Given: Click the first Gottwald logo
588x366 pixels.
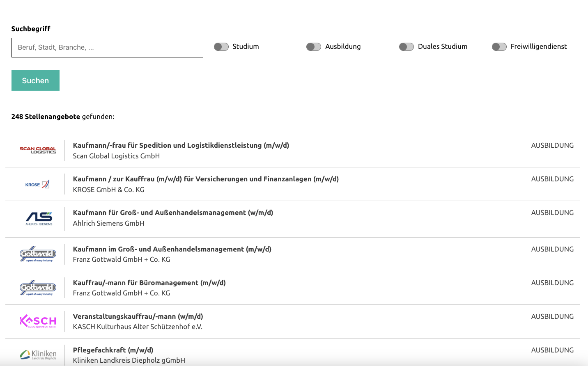Looking at the screenshot, I should pos(38,254).
